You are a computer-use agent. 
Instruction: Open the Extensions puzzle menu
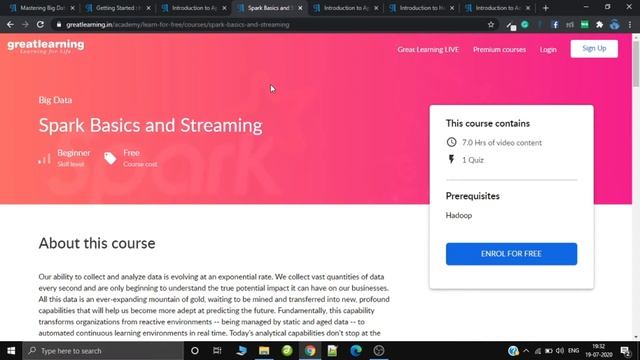click(600, 24)
